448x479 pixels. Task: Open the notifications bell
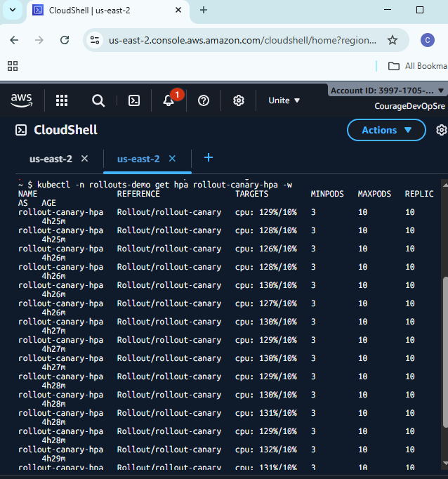click(x=169, y=100)
